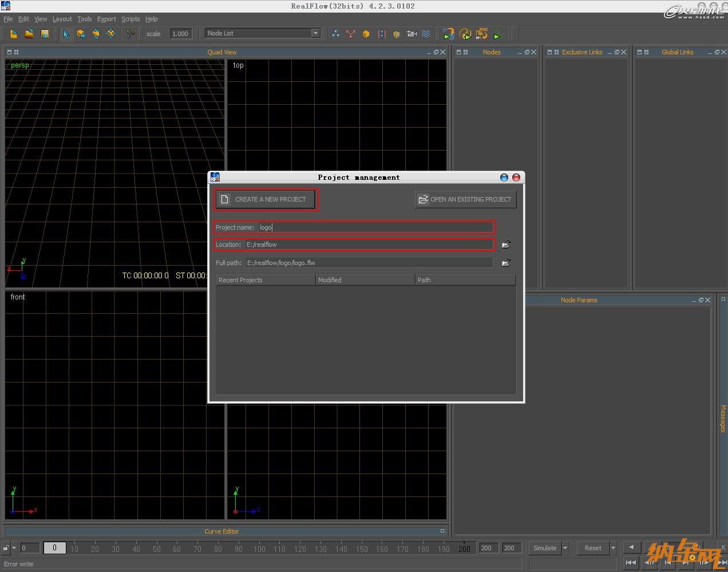This screenshot has width=728, height=572.
Task: Open the Messages side tab
Action: (x=723, y=418)
